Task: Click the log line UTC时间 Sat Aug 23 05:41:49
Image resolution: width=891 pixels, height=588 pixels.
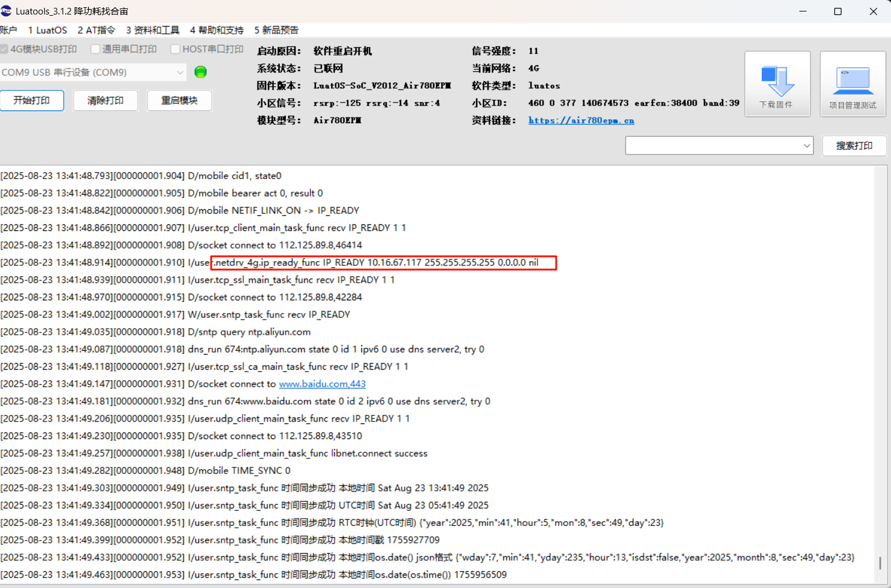Action: pyautogui.click(x=245, y=505)
